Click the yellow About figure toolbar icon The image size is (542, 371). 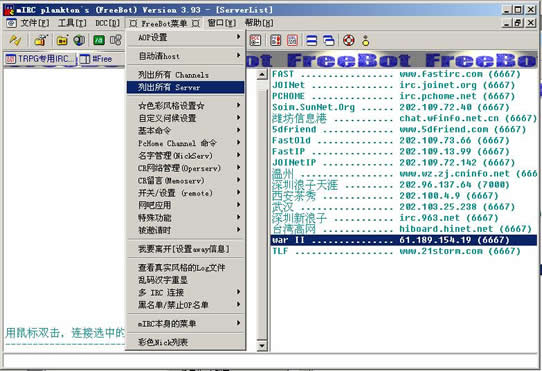click(365, 41)
